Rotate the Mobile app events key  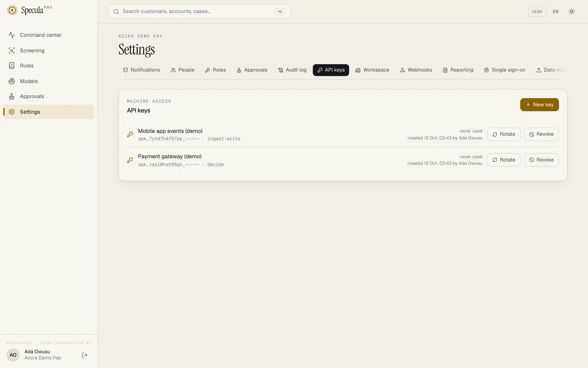click(504, 134)
